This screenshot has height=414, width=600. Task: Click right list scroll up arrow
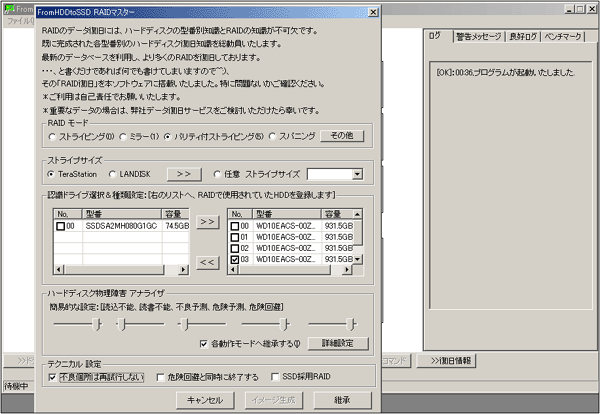point(357,214)
